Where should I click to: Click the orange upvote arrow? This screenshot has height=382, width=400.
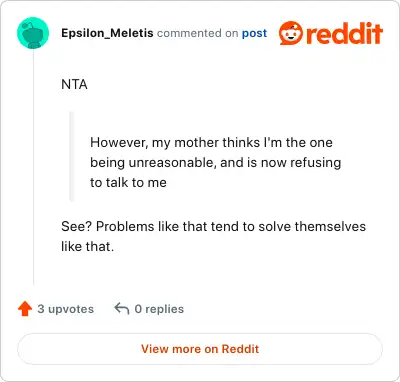coord(25,309)
